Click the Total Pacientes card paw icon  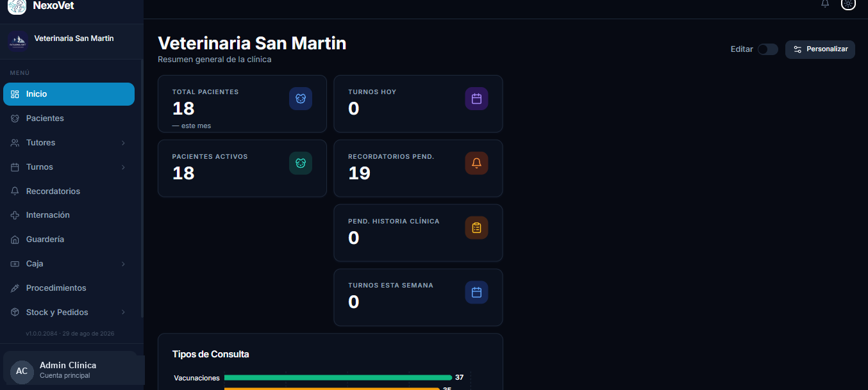(x=301, y=99)
